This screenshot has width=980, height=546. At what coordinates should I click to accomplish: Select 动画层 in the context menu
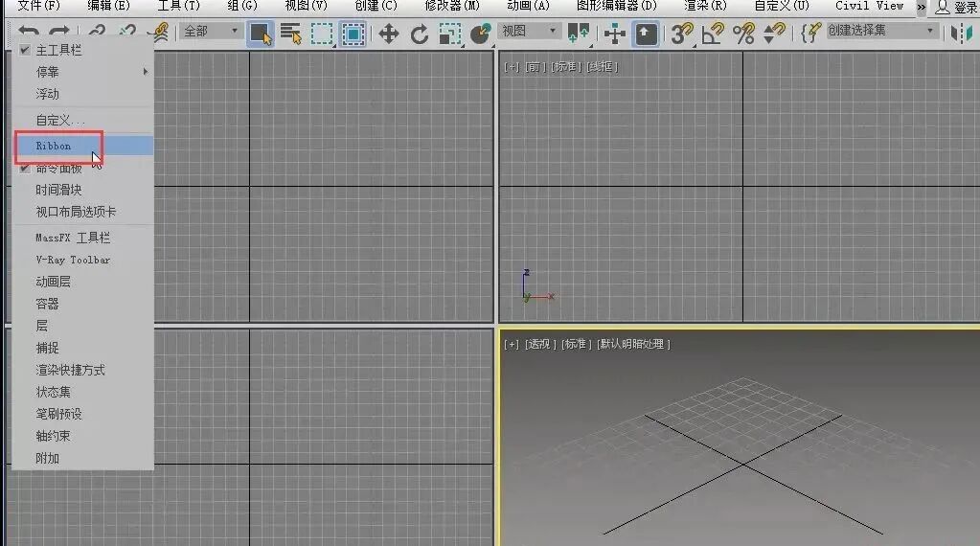[82, 282]
